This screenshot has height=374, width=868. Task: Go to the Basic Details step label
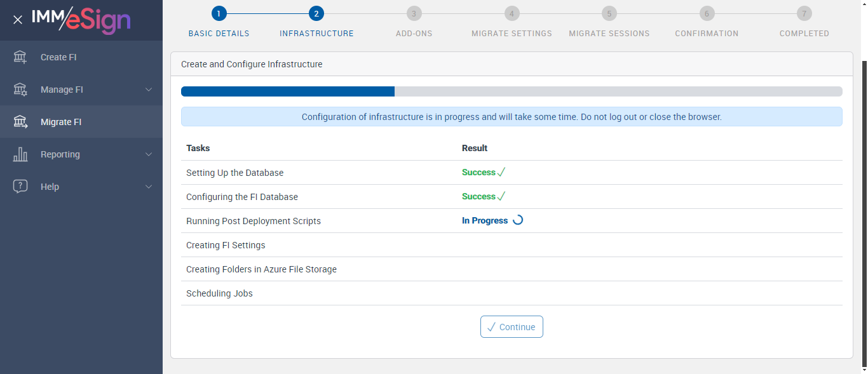[219, 34]
